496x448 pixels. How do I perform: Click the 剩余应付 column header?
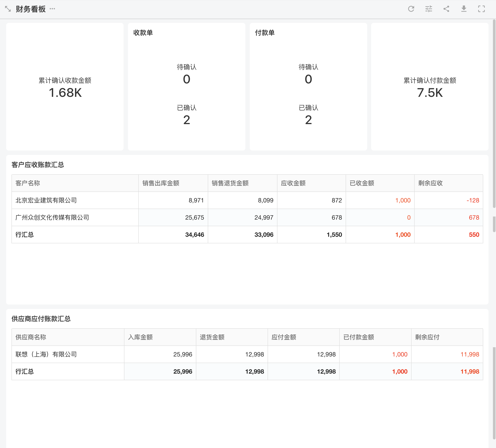pyautogui.click(x=447, y=337)
